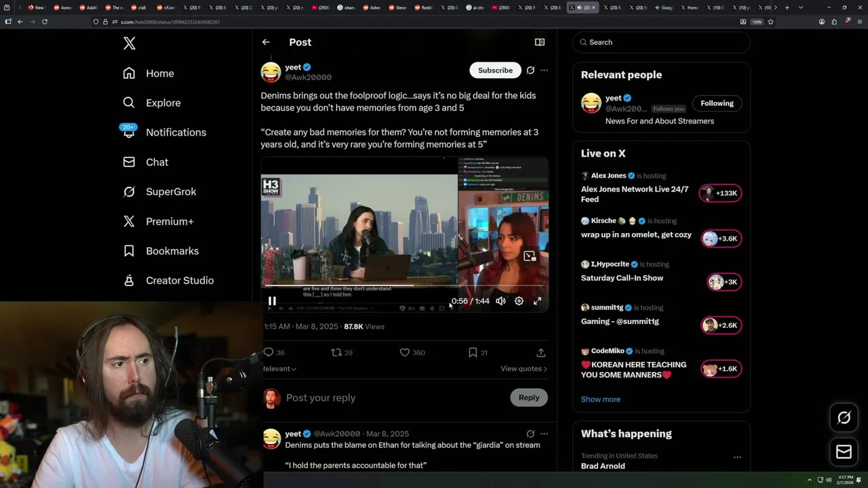Click the x.com address bar URL
Image resolution: width=868 pixels, height=488 pixels.
pyautogui.click(x=170, y=22)
